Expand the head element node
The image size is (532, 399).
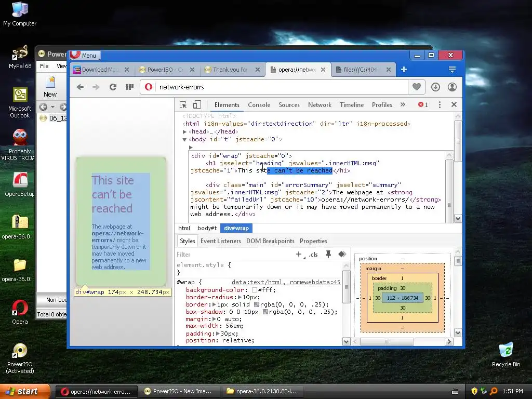(x=184, y=131)
